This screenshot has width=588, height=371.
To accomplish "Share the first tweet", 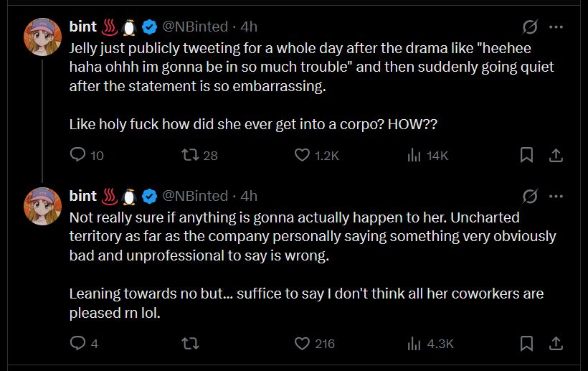I will tap(556, 155).
